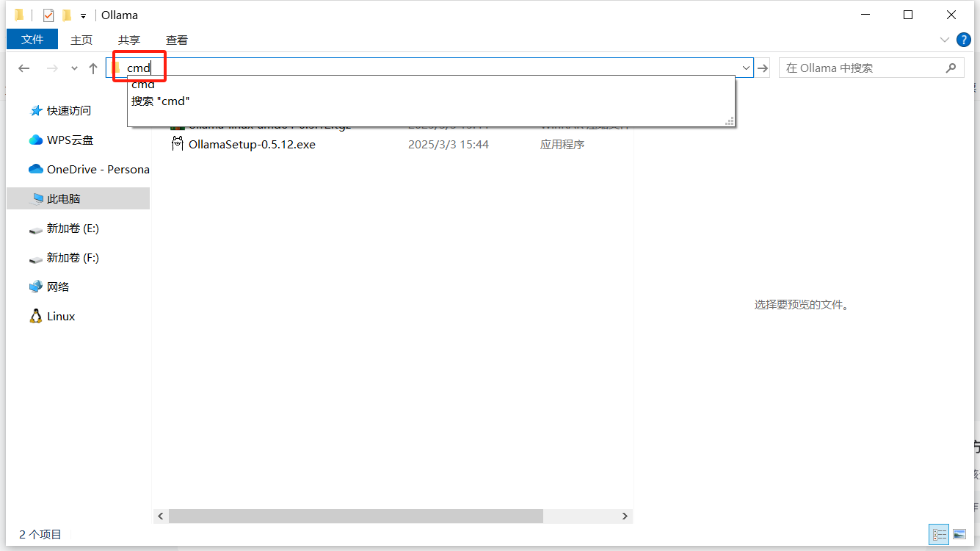Click the Linux penguin icon

pyautogui.click(x=36, y=317)
